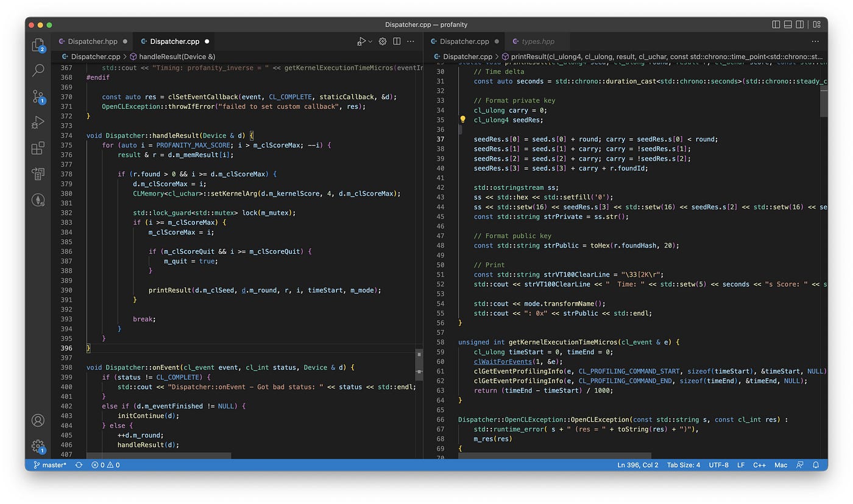Click Dispatcher.cpp breadcrumb in right editor
Image resolution: width=853 pixels, height=504 pixels.
(462, 57)
